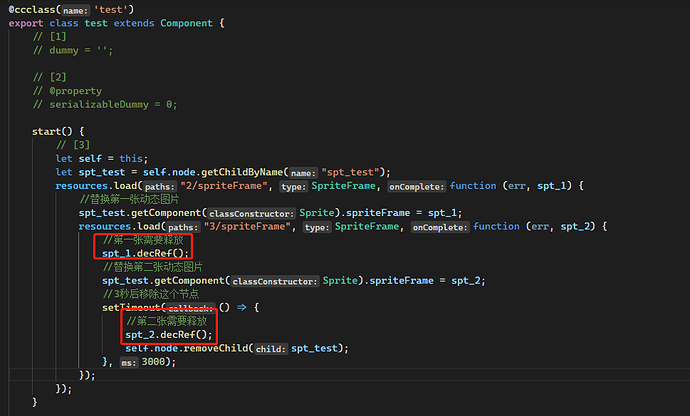Click the "spt_test" string argument
Viewport: 690px width, 416px height.
click(350, 172)
